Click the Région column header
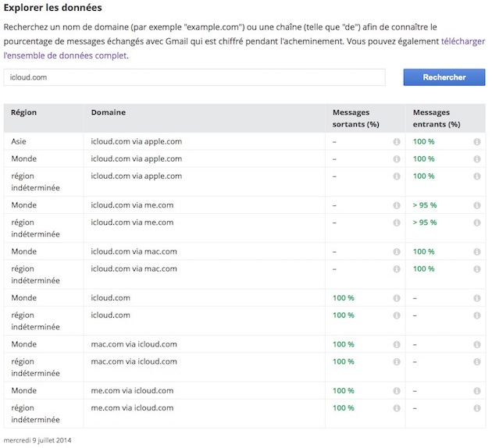 24,112
